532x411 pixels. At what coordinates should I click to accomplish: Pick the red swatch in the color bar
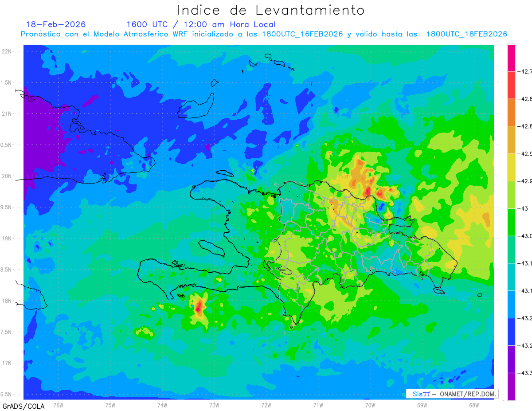[x=511, y=85]
